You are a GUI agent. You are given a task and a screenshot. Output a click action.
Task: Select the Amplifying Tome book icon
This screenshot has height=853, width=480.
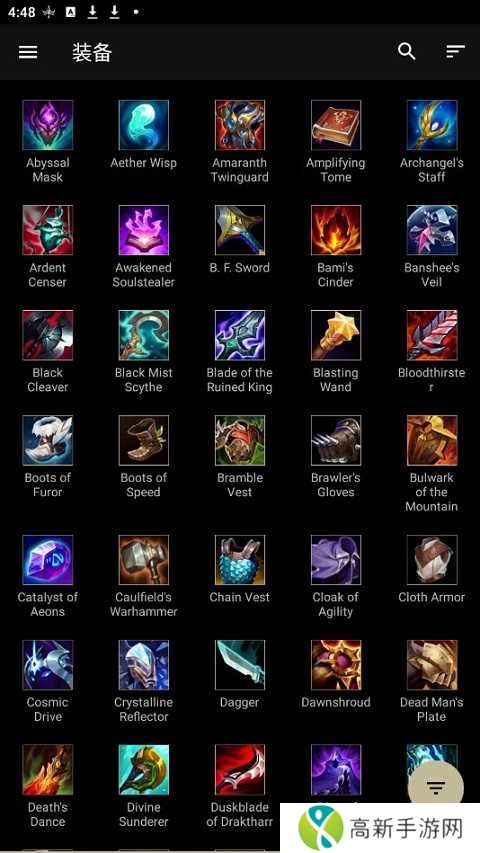click(336, 125)
